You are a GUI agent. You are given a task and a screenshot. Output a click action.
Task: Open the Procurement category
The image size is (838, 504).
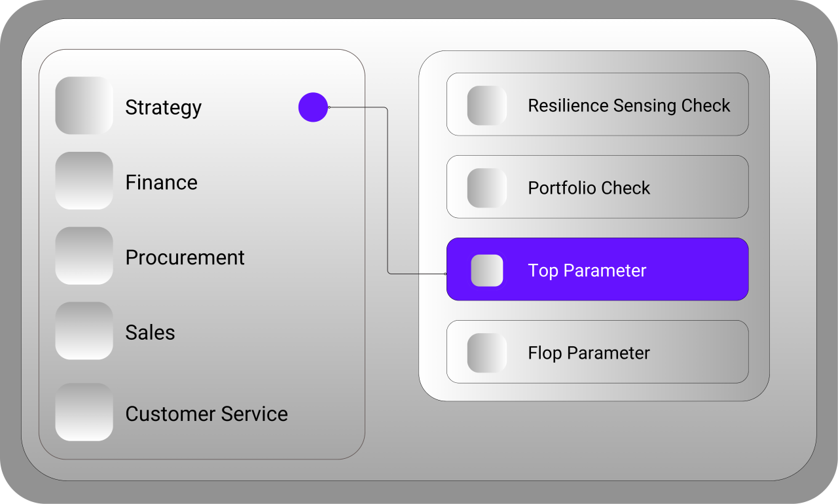185,257
